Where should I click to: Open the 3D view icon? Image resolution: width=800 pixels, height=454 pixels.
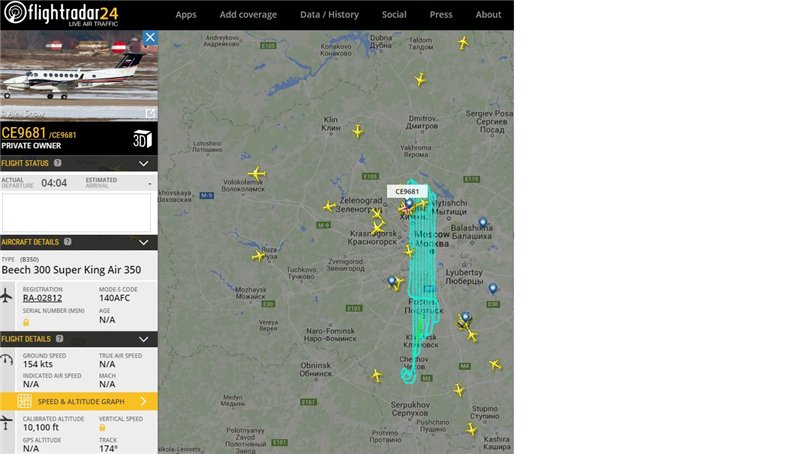(142, 138)
